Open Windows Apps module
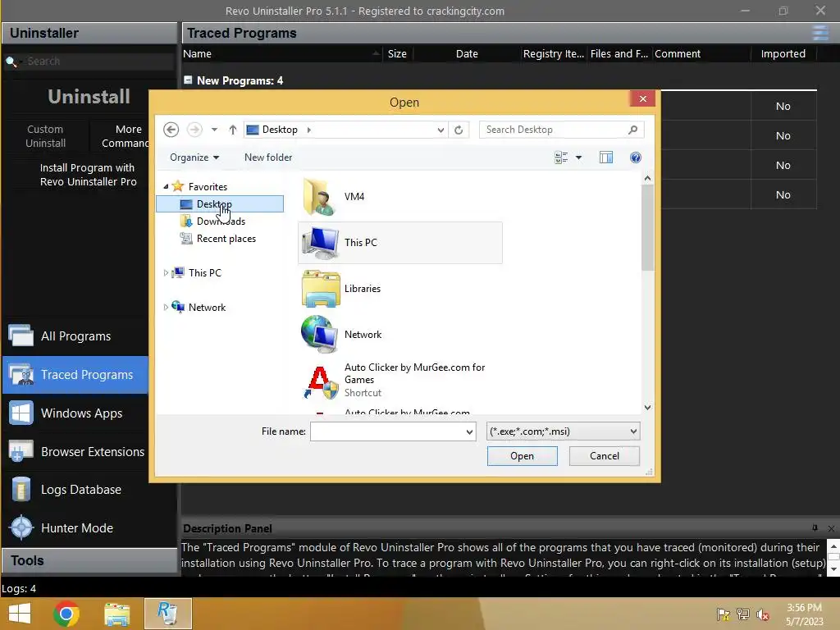Image resolution: width=840 pixels, height=630 pixels. pyautogui.click(x=75, y=413)
